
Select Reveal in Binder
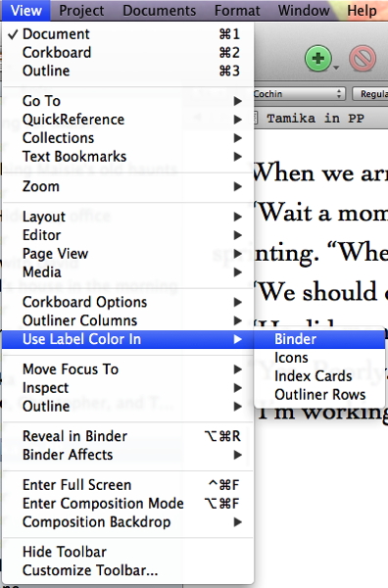pyautogui.click(x=127, y=436)
